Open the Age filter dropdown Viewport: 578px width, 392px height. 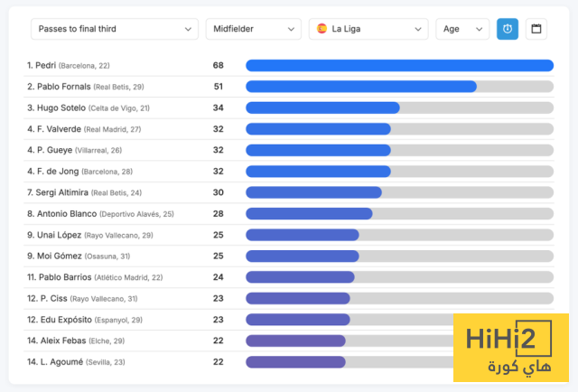click(462, 29)
